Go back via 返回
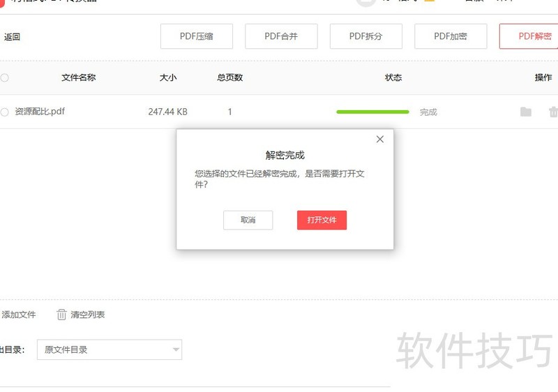The image size is (558, 392). tap(12, 37)
